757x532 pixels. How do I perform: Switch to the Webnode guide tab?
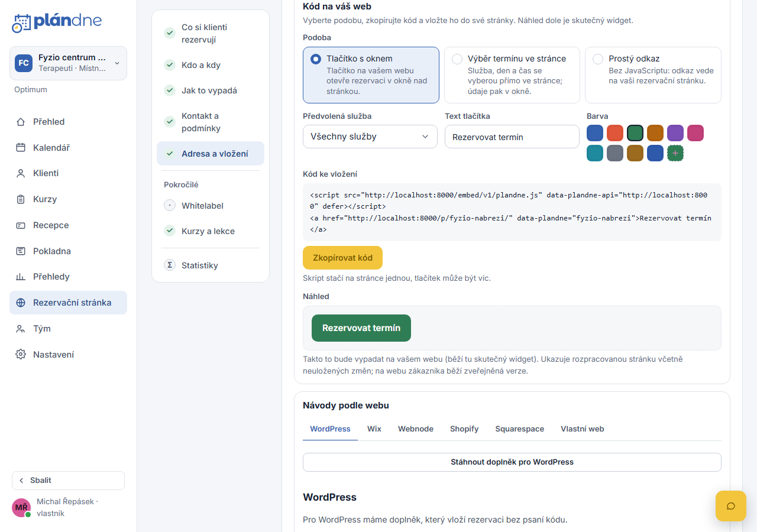pos(416,429)
